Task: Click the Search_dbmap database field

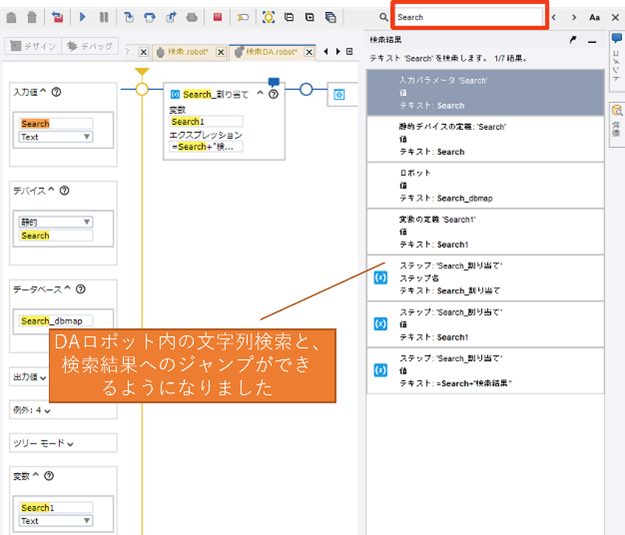Action: [x=56, y=321]
